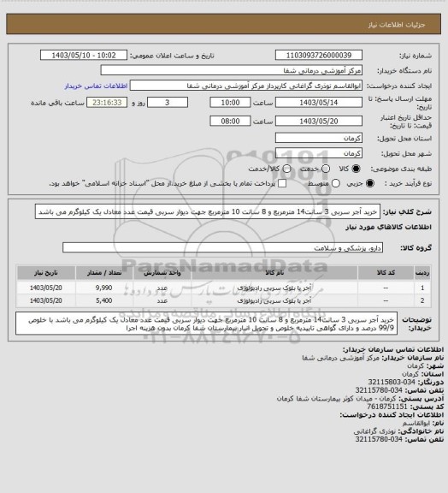Click the response deadline date 1403/05/14
448x493 pixels.
click(x=319, y=103)
